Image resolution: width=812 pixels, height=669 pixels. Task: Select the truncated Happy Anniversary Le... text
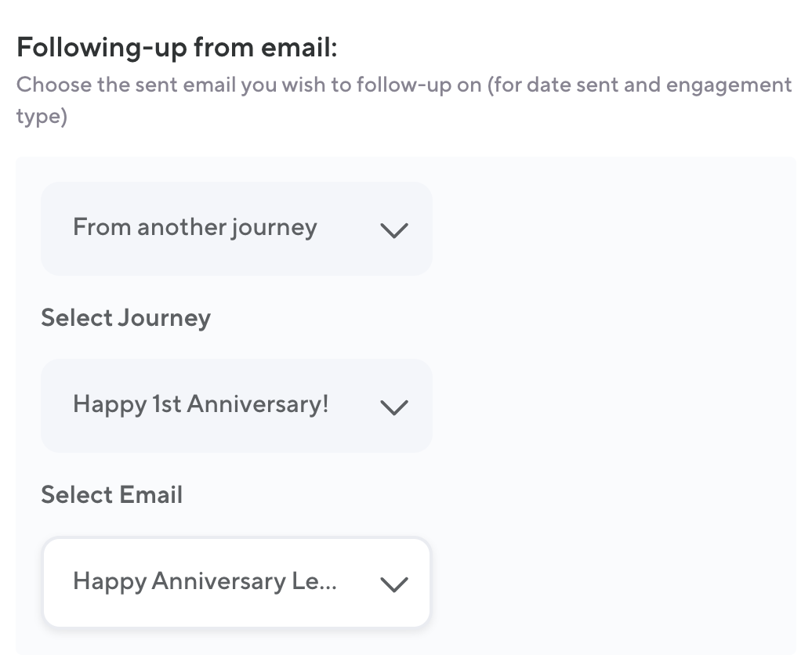tap(204, 581)
